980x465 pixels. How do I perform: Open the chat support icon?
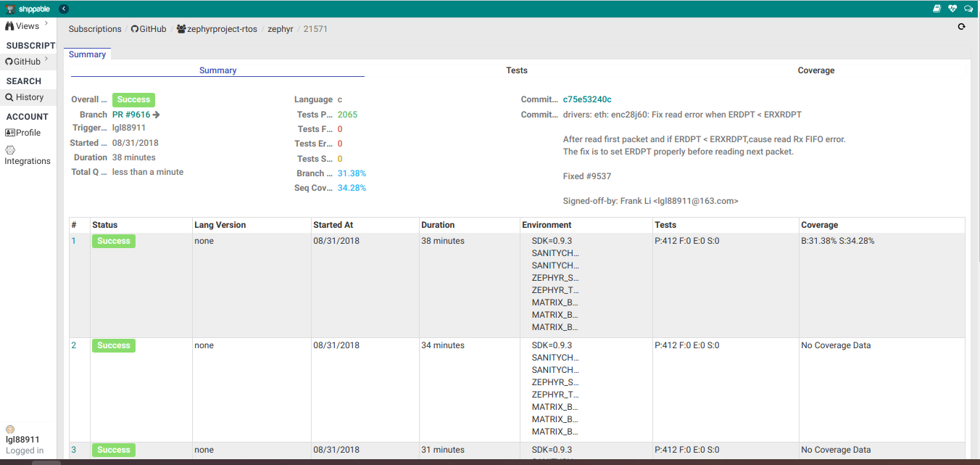tap(968, 9)
